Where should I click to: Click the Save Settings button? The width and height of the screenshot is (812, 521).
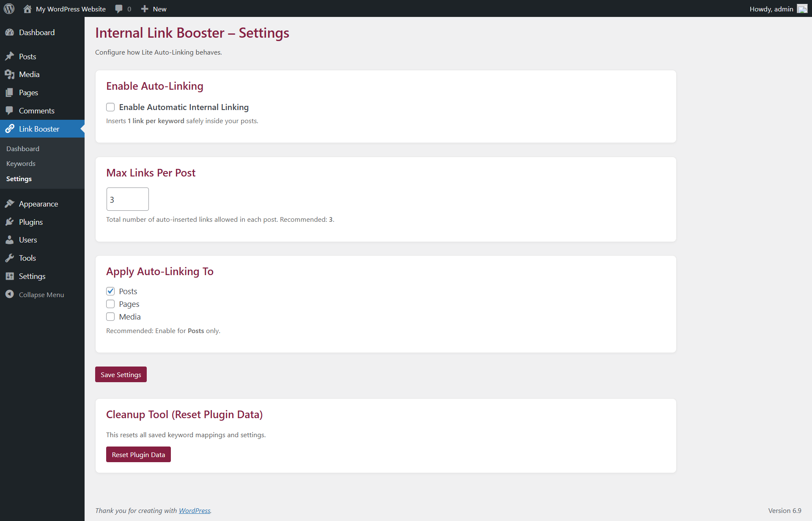[121, 374]
